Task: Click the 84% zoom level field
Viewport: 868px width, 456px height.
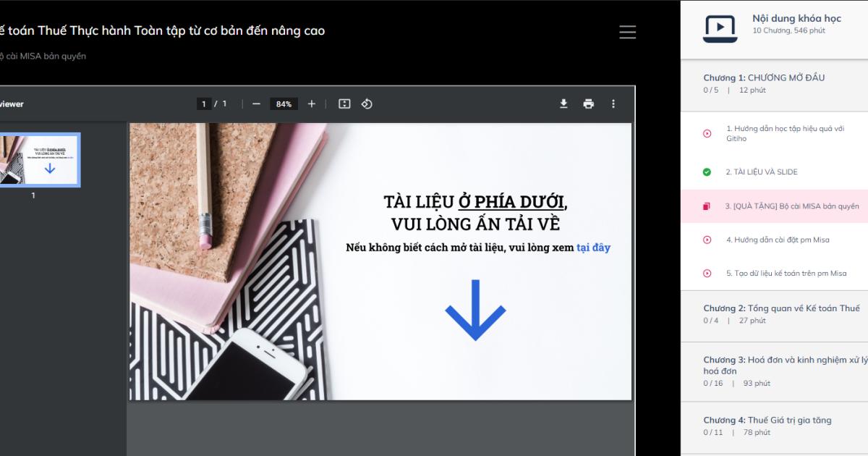Action: [284, 104]
